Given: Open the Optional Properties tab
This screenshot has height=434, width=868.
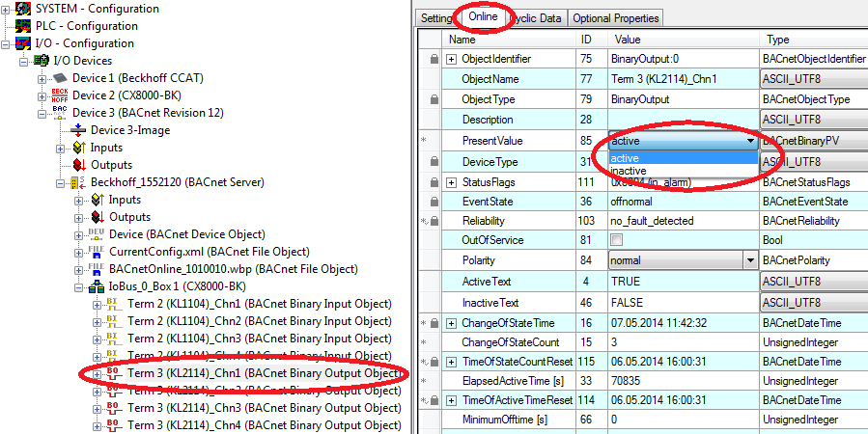Looking at the screenshot, I should [x=616, y=18].
